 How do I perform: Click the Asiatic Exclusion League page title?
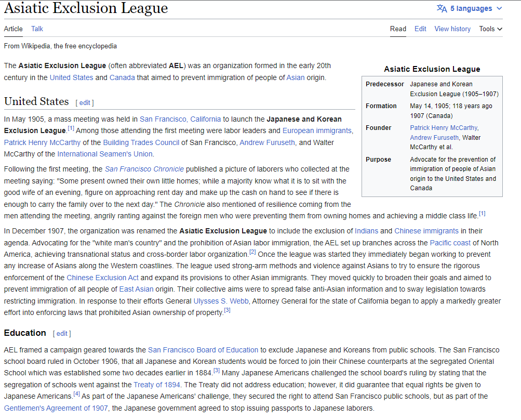[86, 8]
